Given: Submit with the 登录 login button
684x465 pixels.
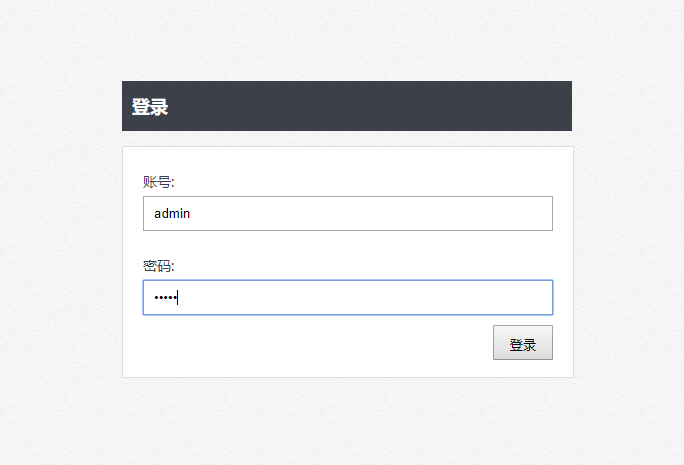Looking at the screenshot, I should 523,342.
